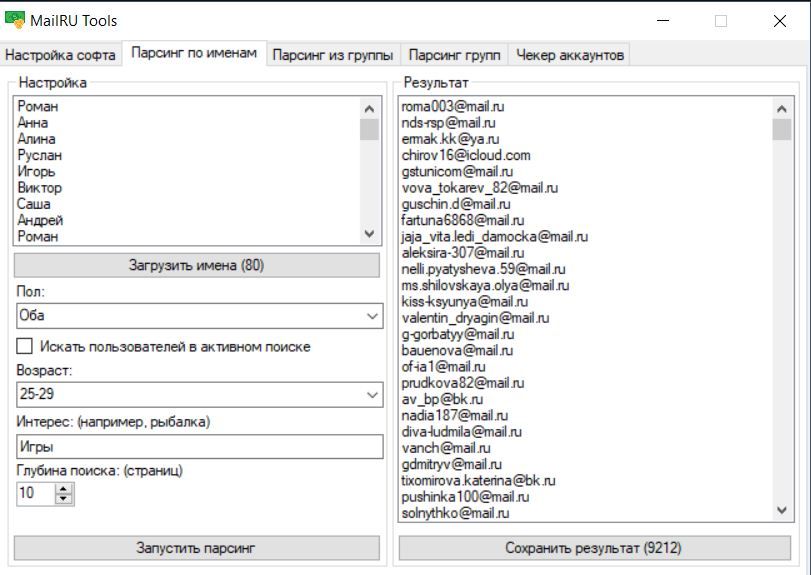811x575 pixels.
Task: Click the MailRU Tools app icon
Action: 16,20
